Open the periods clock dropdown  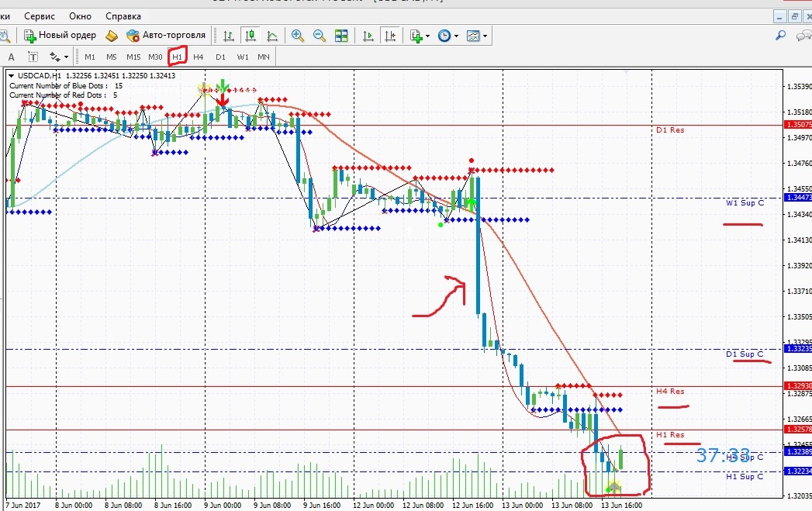[x=448, y=36]
